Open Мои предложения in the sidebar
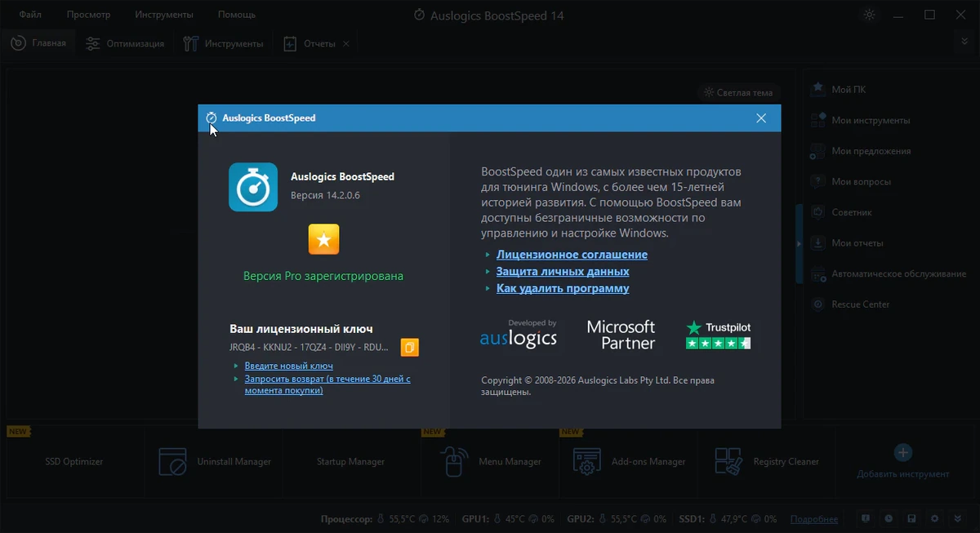980x533 pixels. click(861, 151)
